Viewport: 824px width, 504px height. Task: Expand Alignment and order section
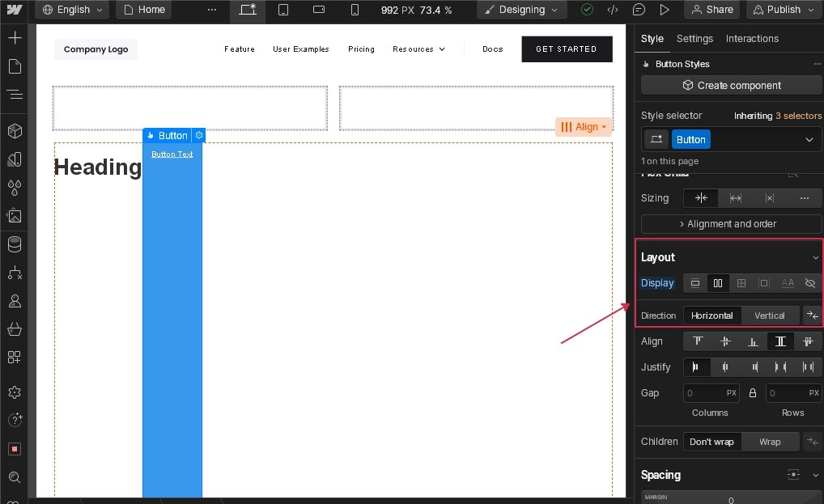pyautogui.click(x=731, y=224)
